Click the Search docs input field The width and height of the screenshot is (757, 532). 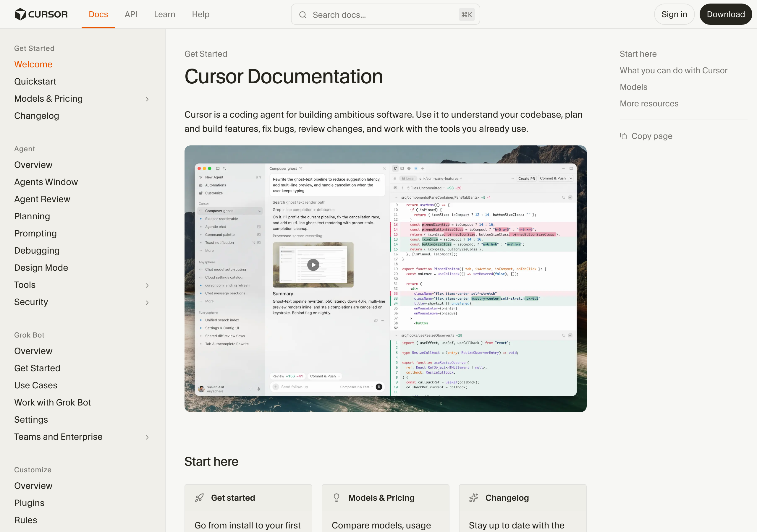pyautogui.click(x=385, y=14)
